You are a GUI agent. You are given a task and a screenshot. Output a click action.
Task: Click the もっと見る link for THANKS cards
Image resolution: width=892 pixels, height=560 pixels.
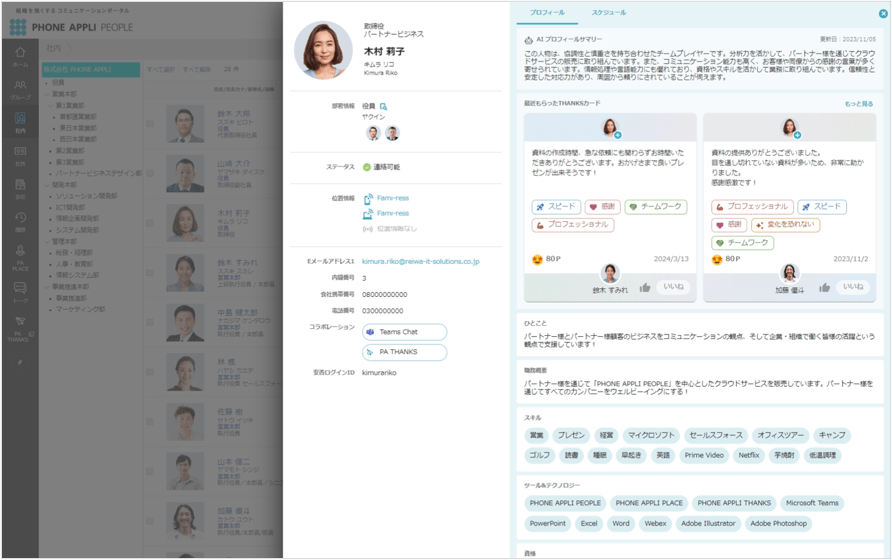(x=858, y=104)
